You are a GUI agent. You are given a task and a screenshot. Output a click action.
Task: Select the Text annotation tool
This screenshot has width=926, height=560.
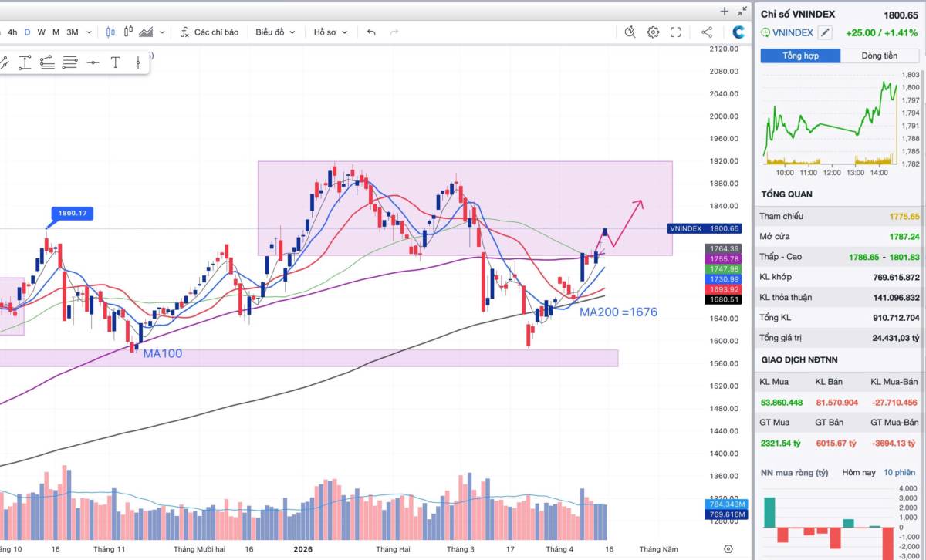tap(116, 62)
